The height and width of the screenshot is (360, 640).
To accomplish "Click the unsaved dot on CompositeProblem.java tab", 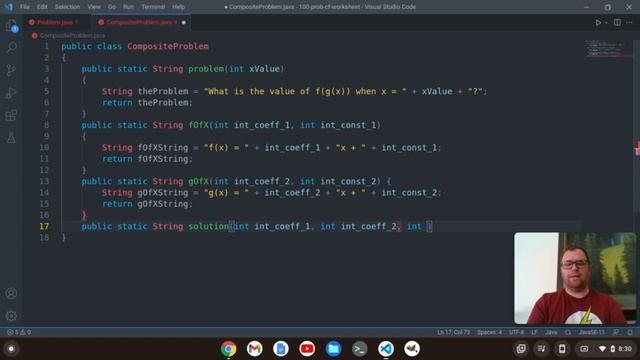I will click(x=184, y=22).
